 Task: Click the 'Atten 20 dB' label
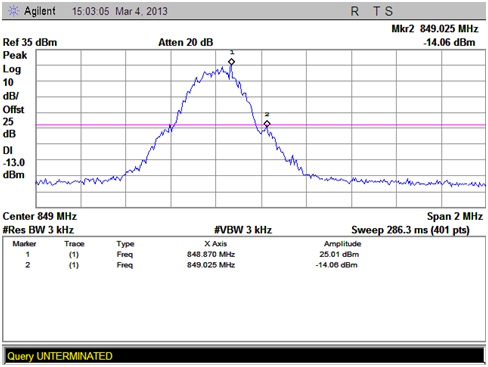click(x=185, y=43)
